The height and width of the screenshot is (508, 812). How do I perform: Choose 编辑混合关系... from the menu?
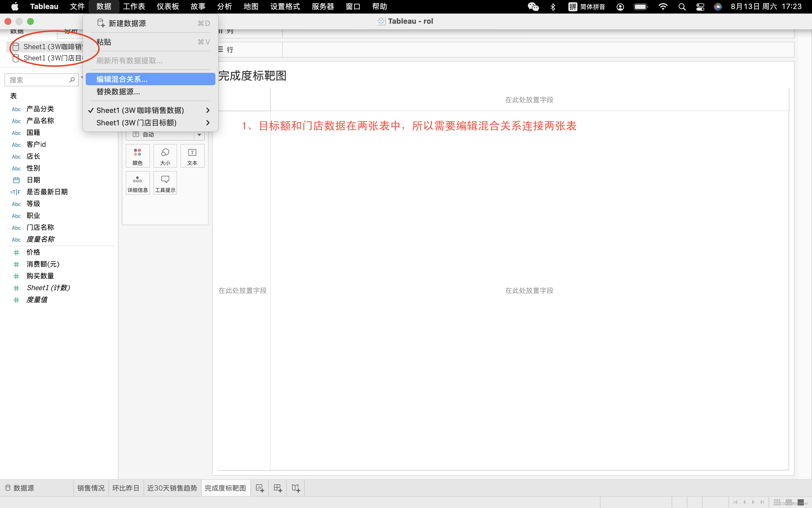tap(150, 79)
